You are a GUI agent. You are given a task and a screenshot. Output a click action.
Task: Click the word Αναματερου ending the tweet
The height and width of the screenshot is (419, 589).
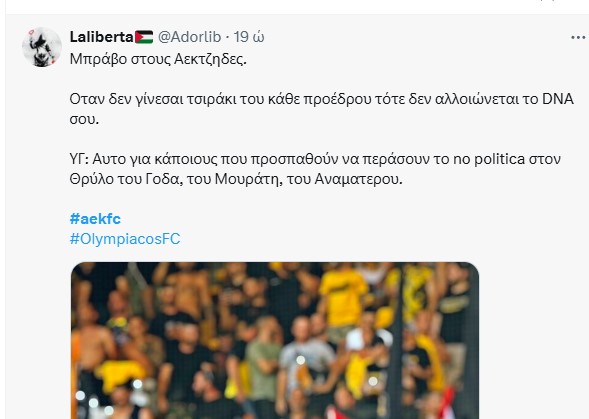(358, 179)
